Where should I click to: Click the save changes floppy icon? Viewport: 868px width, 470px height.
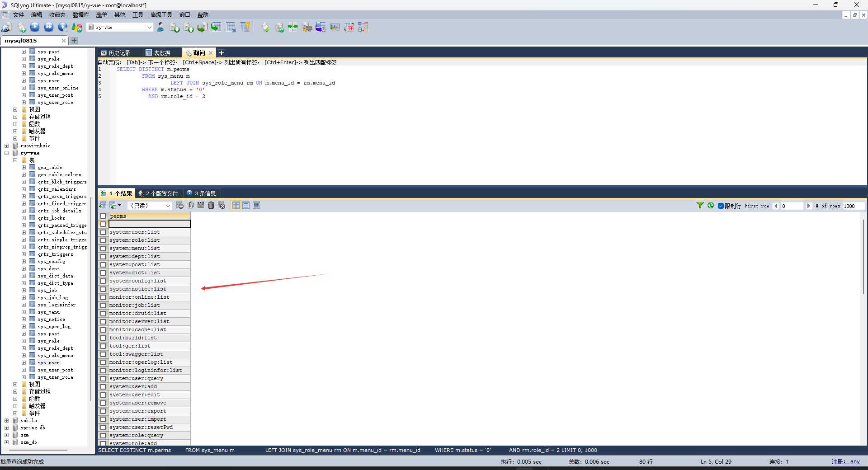pyautogui.click(x=201, y=206)
